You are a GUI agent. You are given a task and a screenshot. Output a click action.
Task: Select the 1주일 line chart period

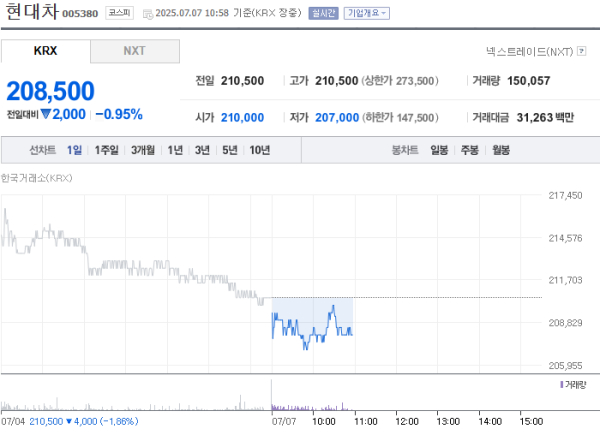106,150
